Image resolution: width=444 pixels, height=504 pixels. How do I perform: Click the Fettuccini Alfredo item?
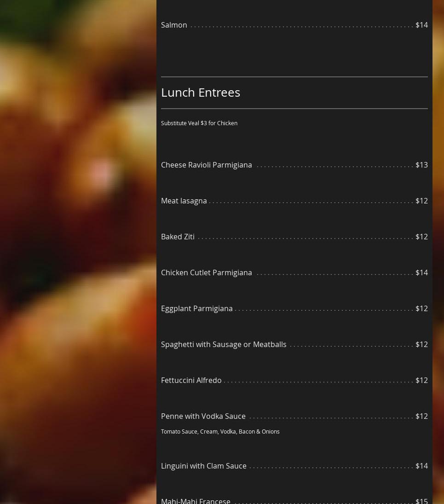point(191,380)
